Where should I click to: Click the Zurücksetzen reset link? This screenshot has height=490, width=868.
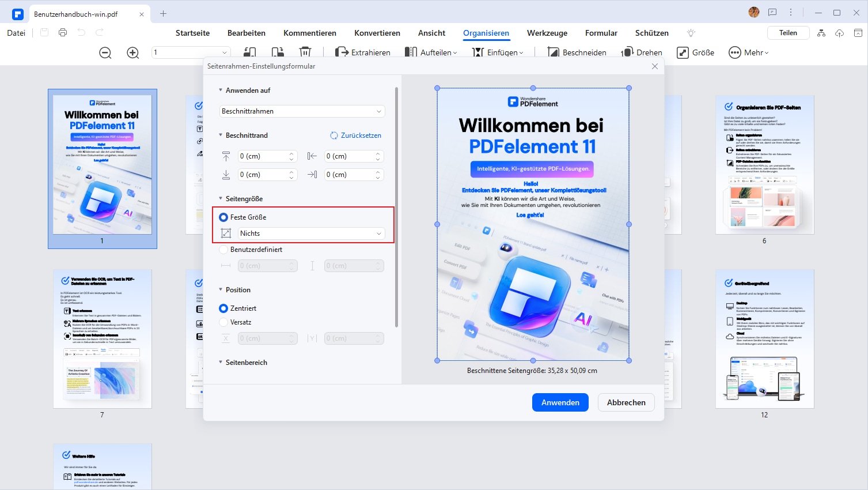tap(355, 135)
